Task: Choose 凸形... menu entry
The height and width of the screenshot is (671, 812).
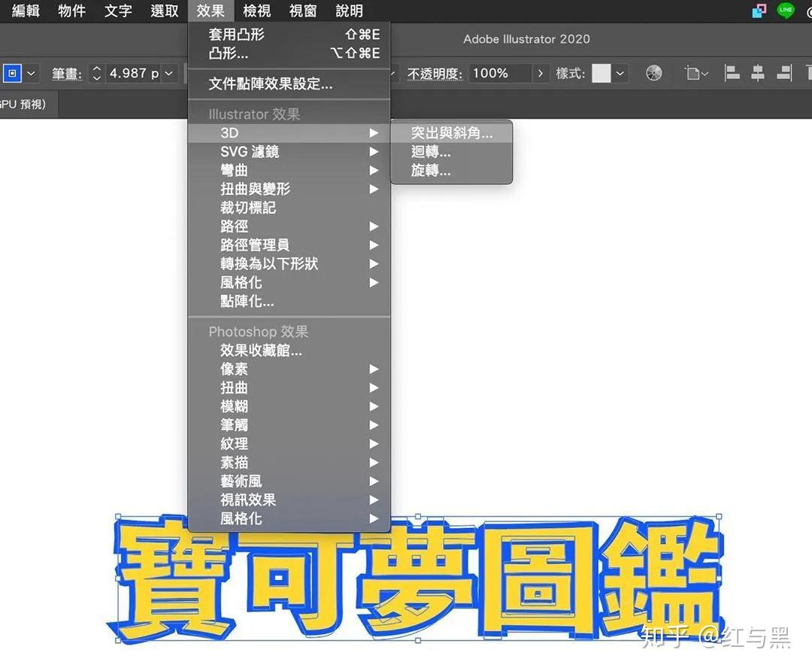Action: point(289,53)
